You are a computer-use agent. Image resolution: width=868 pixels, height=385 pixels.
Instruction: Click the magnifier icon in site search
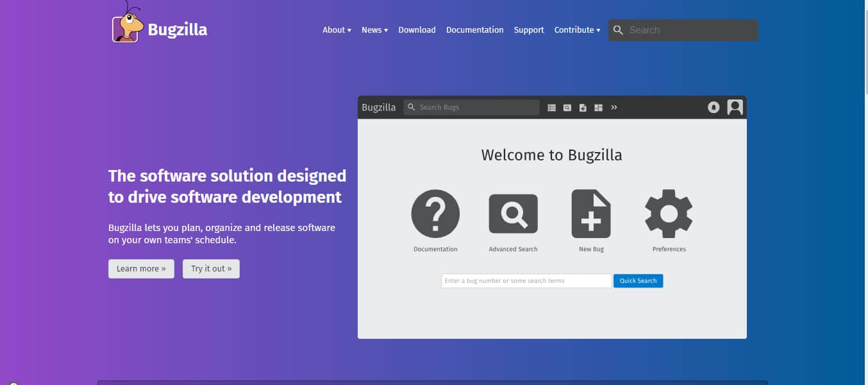[x=618, y=30]
